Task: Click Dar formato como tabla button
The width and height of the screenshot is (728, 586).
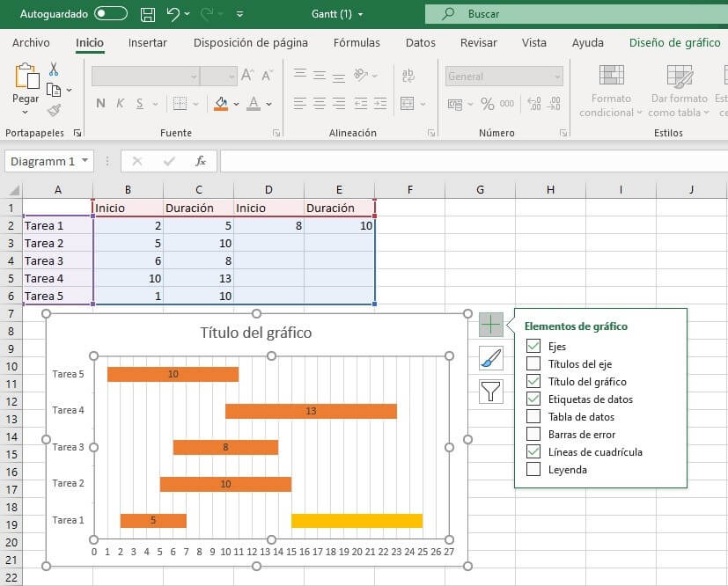Action: (x=679, y=91)
